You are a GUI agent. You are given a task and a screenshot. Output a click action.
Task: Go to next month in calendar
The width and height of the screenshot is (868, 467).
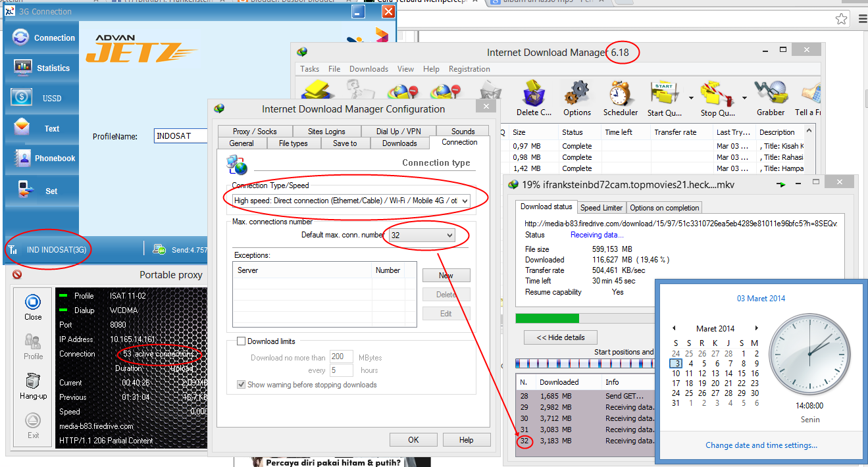click(x=757, y=328)
